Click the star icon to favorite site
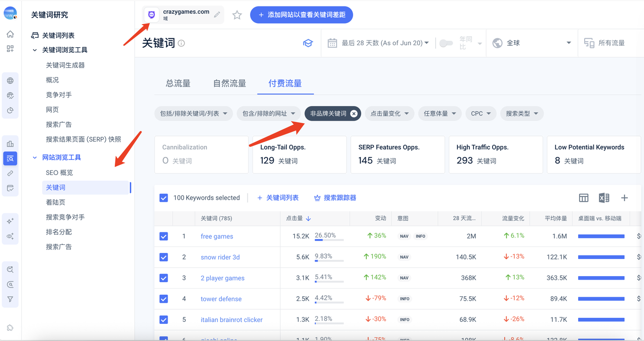Viewport: 644px width, 341px height. 237,15
